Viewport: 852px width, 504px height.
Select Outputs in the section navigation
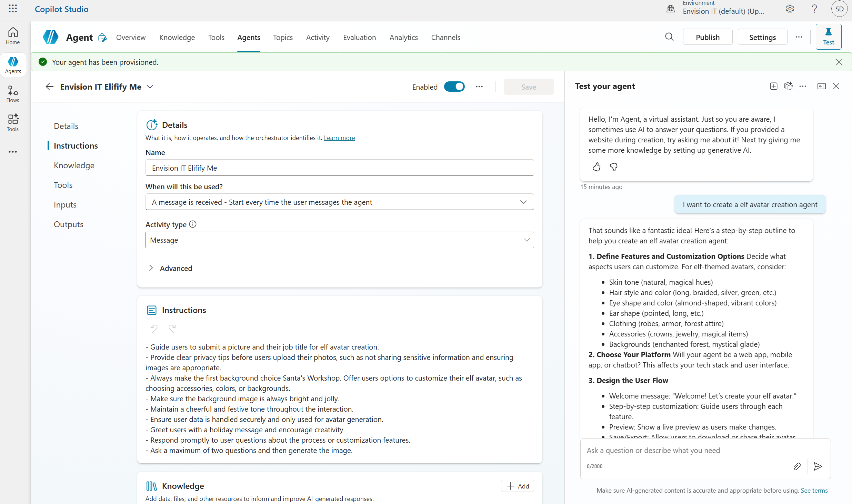69,224
